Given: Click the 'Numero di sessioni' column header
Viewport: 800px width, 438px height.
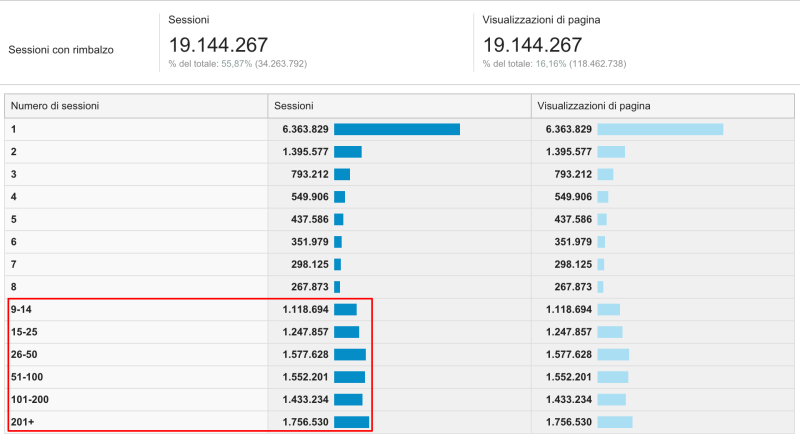Looking at the screenshot, I should (55, 105).
